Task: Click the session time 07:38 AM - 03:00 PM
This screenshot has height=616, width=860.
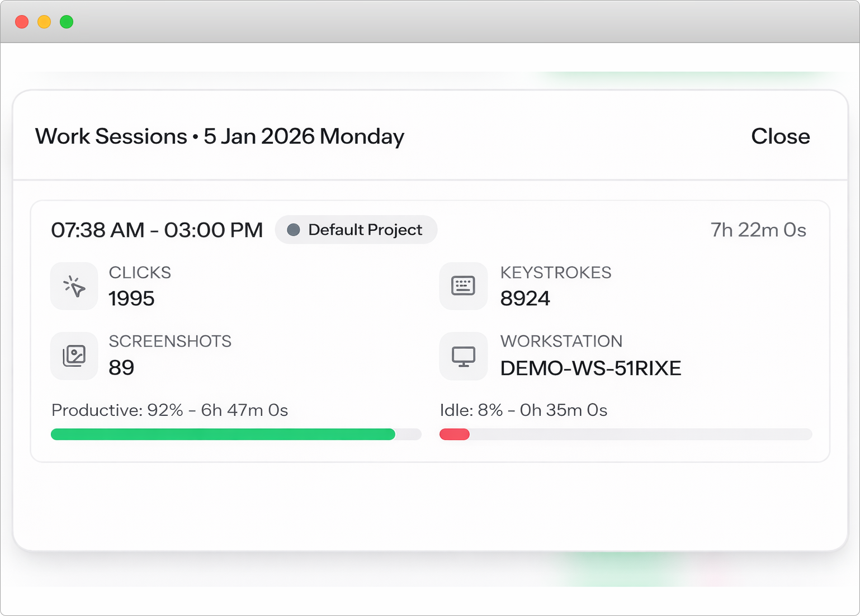Action: pos(157,230)
